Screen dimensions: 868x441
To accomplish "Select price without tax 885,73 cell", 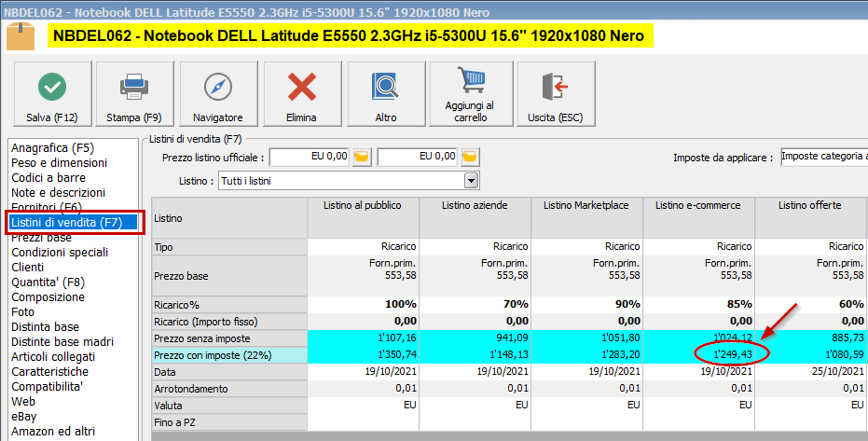I will pos(810,338).
